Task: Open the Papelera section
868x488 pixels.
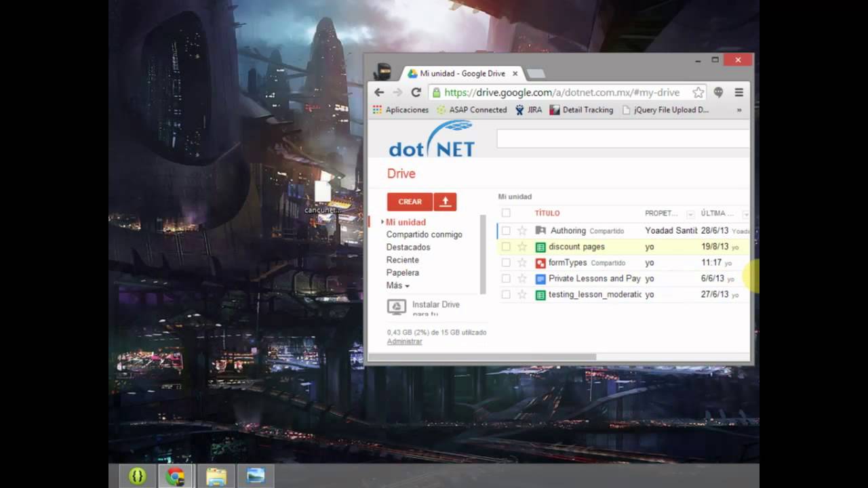Action: 403,272
